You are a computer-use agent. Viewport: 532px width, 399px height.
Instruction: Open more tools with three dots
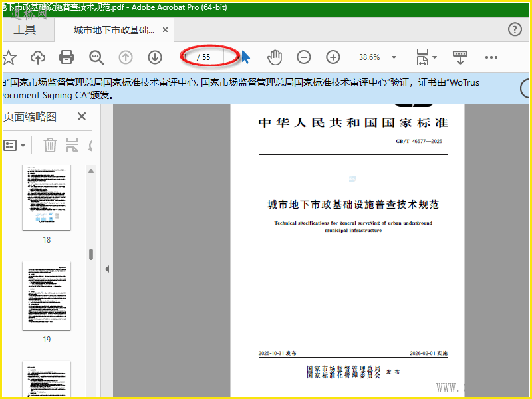pyautogui.click(x=491, y=57)
